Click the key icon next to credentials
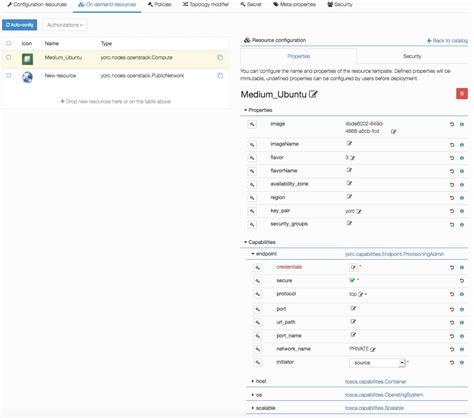Image resolution: width=474 pixels, height=418 pixels. [x=258, y=267]
